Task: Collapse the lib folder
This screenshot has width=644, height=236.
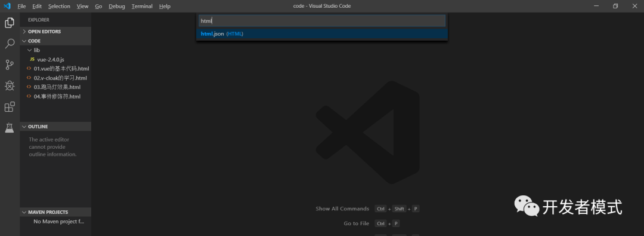Action: point(55,50)
